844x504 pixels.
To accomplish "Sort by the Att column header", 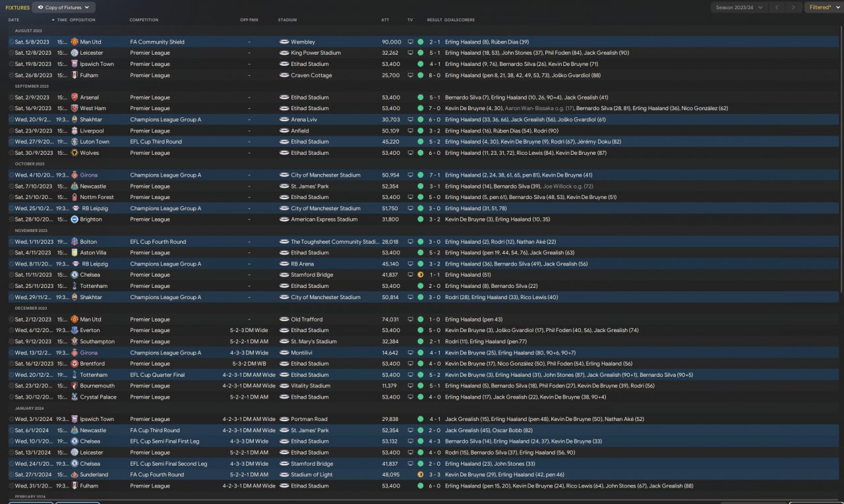I will [x=385, y=20].
